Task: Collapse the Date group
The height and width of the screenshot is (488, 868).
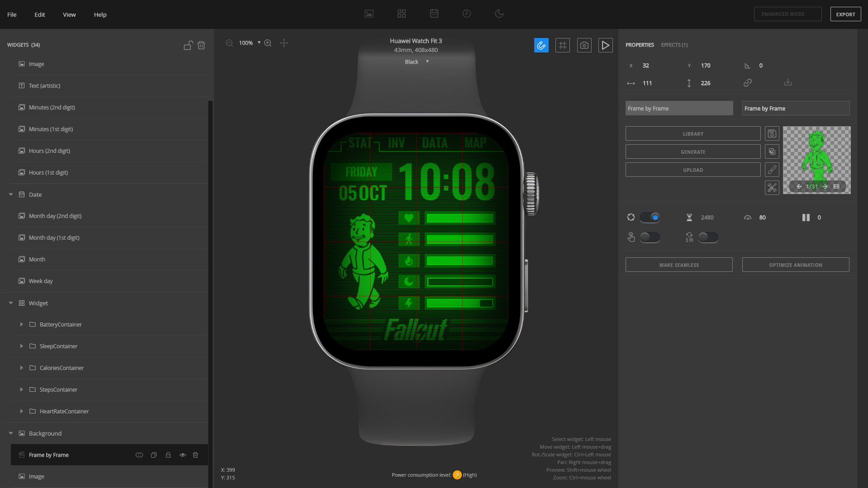Action: coord(11,194)
